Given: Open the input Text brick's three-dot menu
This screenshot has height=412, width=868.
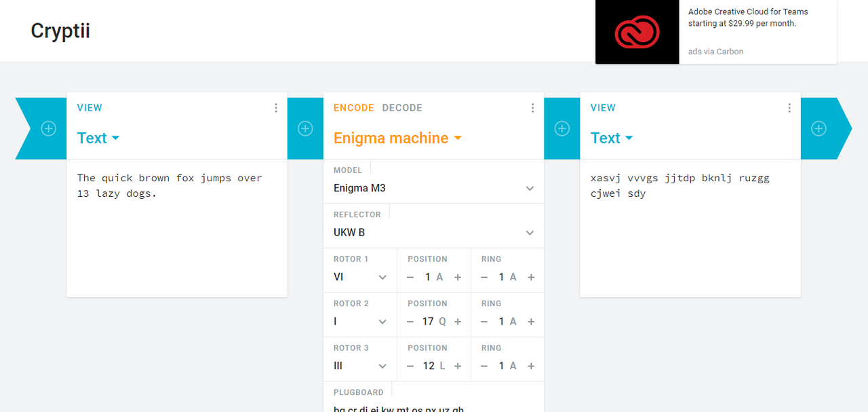Looking at the screenshot, I should coord(276,108).
